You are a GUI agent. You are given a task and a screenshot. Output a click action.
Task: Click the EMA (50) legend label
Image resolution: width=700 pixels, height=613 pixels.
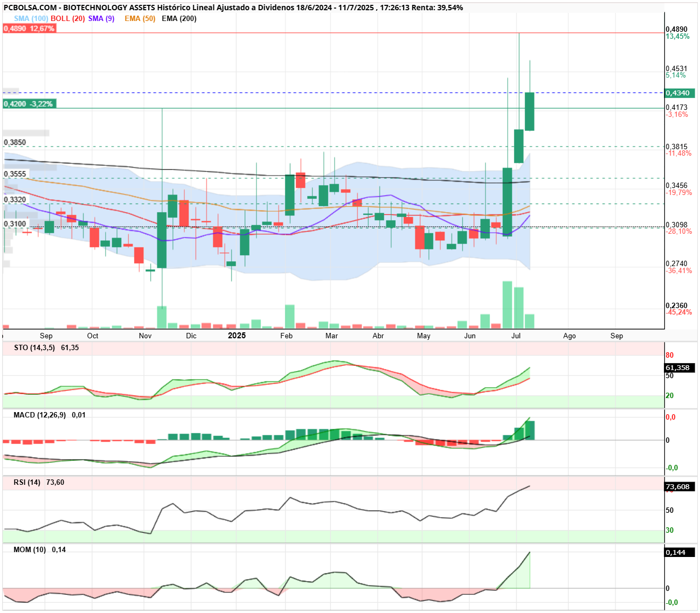(140, 18)
